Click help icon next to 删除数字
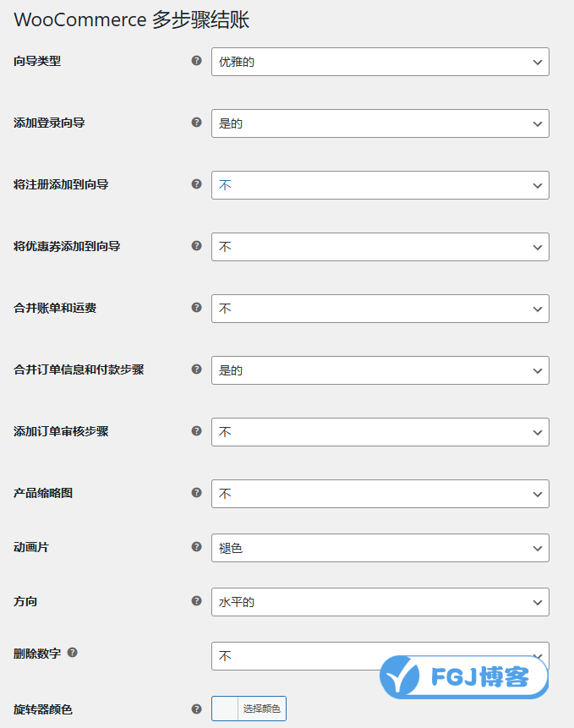Screen dimensions: 574x728 point(73,653)
